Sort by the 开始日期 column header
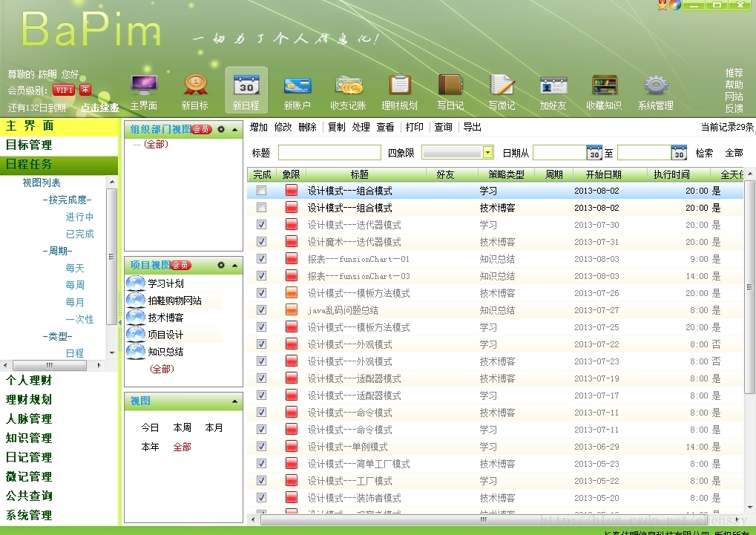Viewport: 756px width, 535px height. click(604, 174)
